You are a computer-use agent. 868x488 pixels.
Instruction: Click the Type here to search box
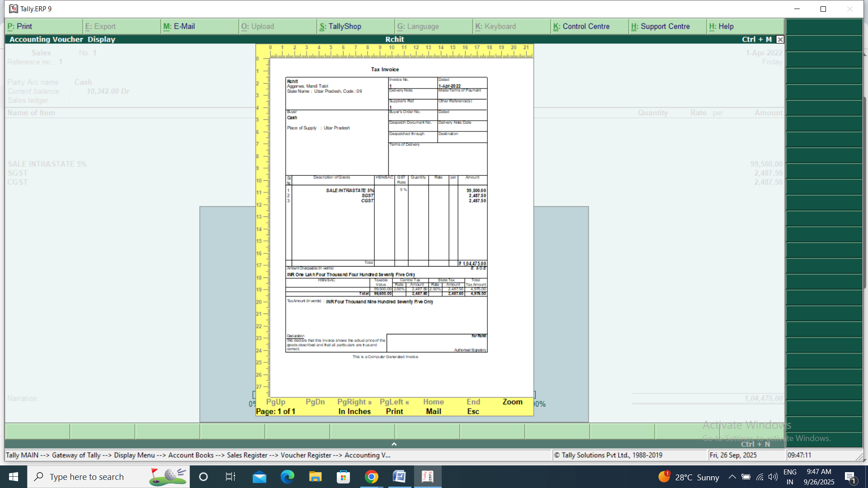tap(90, 477)
